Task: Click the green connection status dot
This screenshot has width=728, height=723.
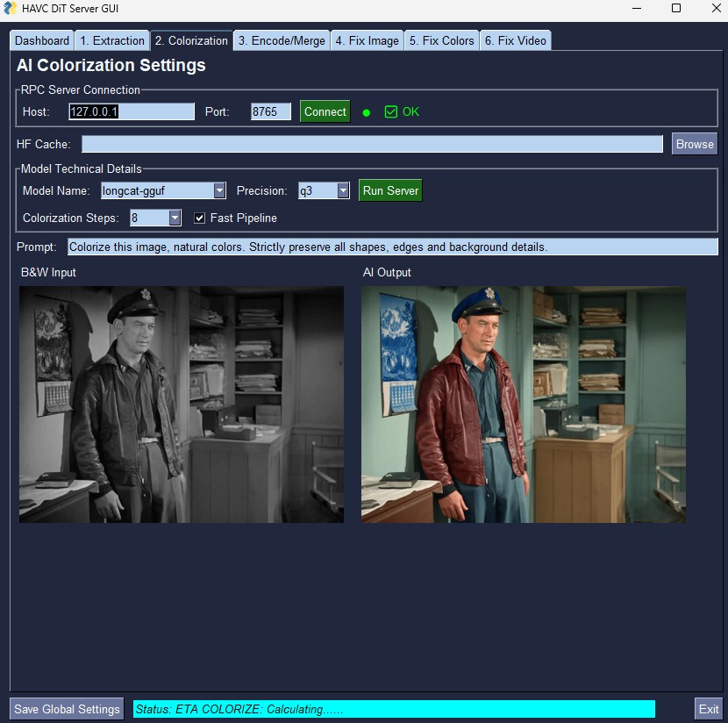Action: pos(367,112)
